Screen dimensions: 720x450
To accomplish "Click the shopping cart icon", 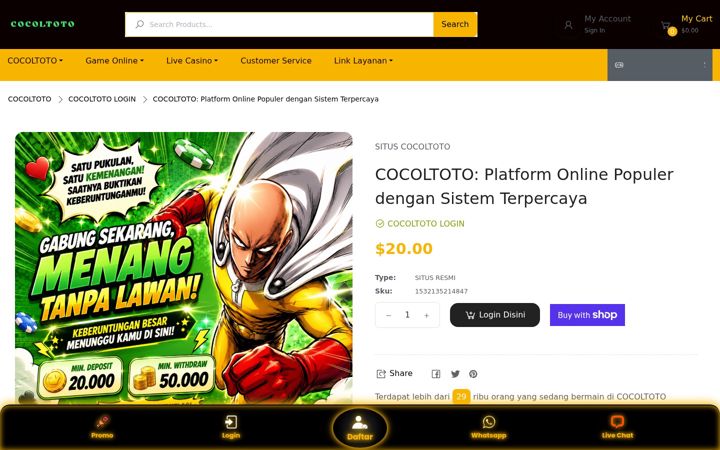I will tap(665, 25).
